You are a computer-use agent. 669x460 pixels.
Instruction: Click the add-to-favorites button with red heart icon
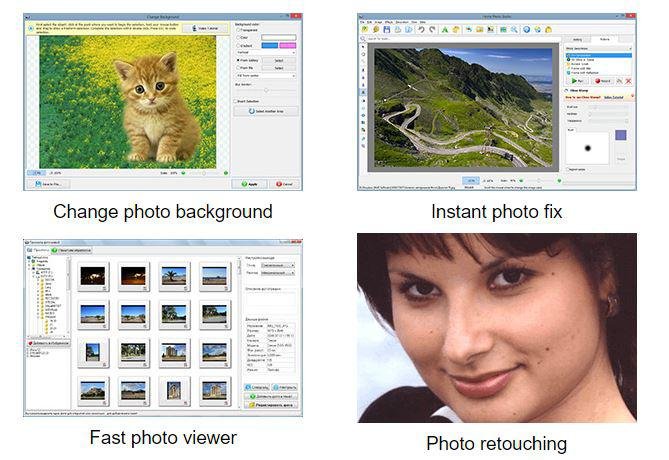coord(49,343)
